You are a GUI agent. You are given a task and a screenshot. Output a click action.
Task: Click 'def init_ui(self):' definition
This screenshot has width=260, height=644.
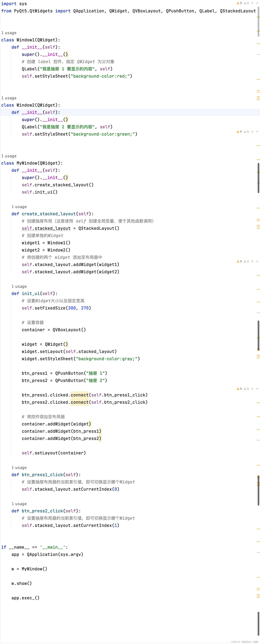pos(35,294)
